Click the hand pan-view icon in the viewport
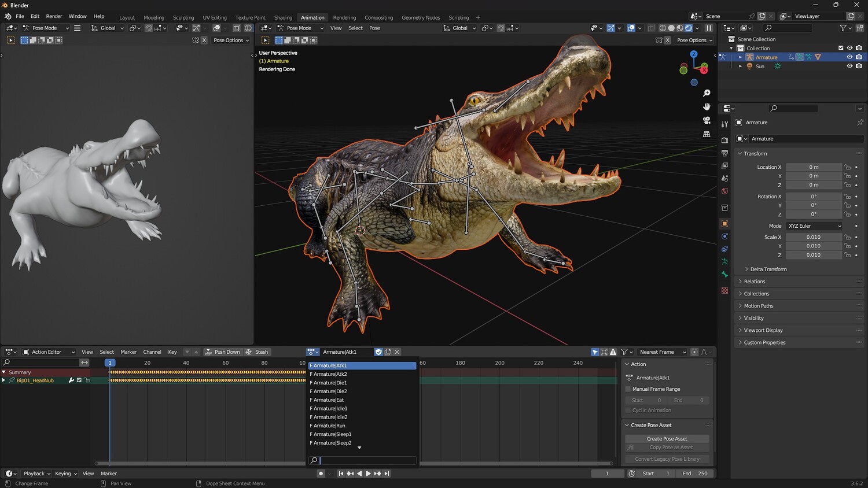Screen dimensions: 868x488 click(x=707, y=106)
